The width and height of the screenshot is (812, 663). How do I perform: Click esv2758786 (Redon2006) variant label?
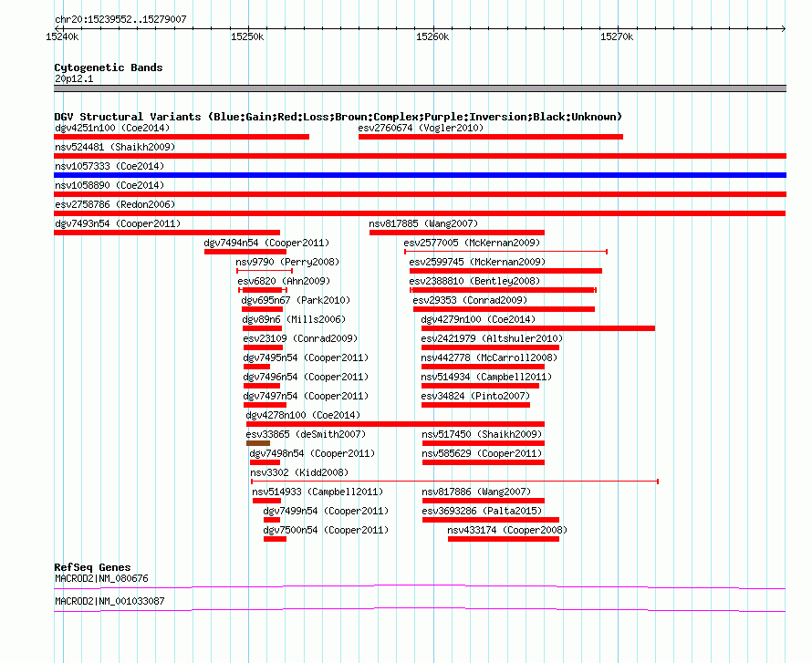coord(115,204)
